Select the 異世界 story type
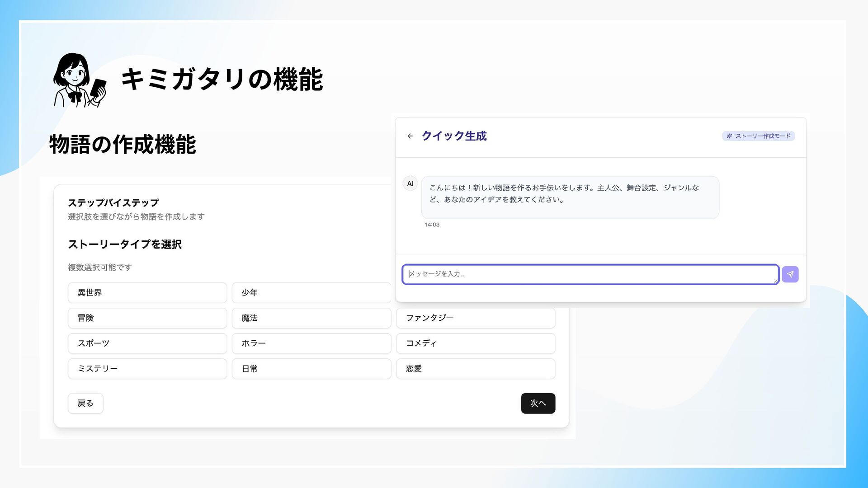Viewport: 868px width, 488px height. 147,293
